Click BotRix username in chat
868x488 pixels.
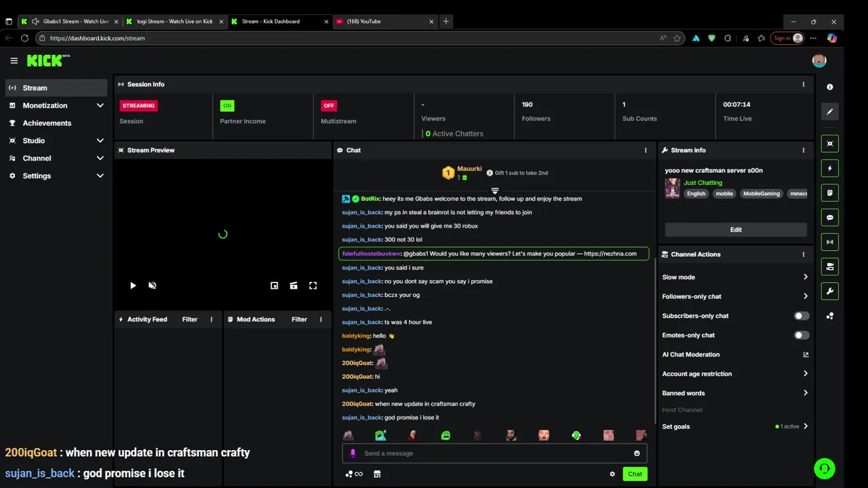coord(370,199)
